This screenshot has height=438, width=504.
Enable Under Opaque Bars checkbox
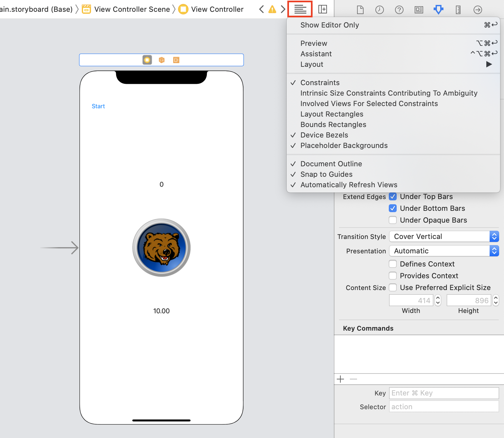(x=393, y=220)
